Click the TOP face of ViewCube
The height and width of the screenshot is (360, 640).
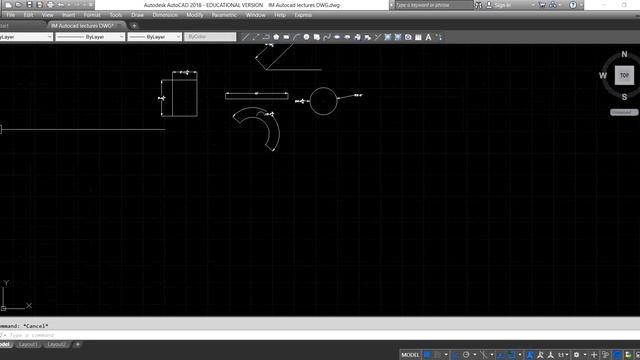[624, 76]
